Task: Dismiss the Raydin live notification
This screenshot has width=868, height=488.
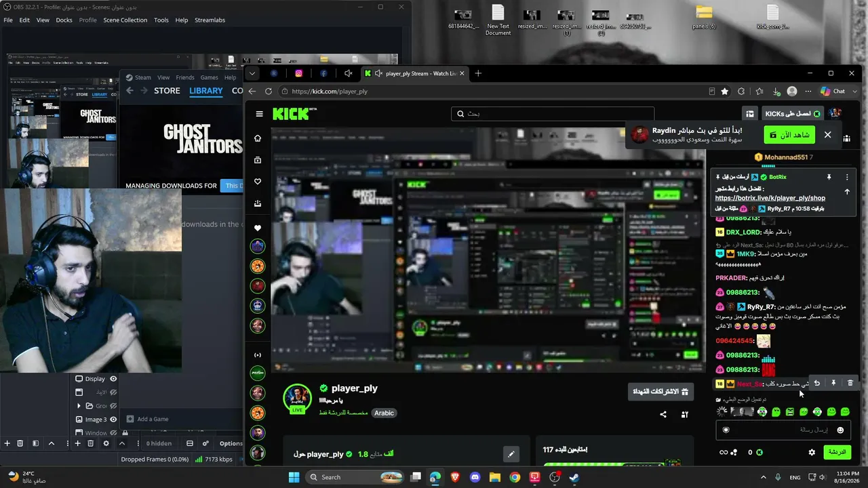Action: [827, 135]
